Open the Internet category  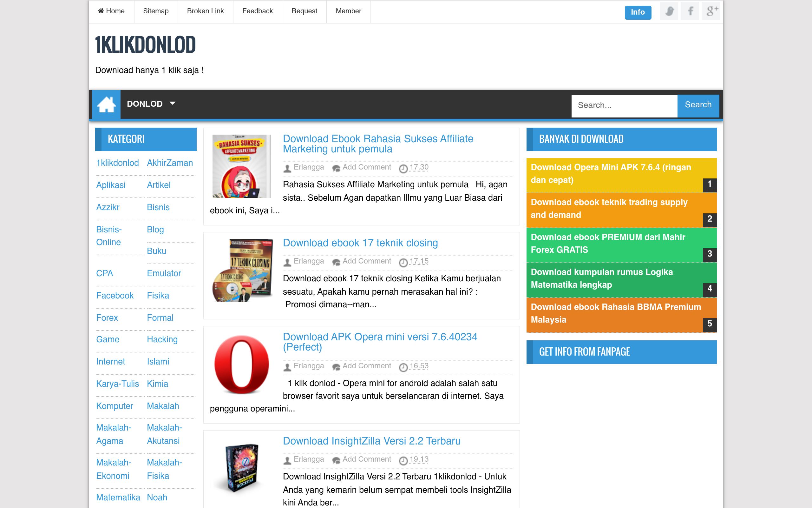[x=110, y=362]
